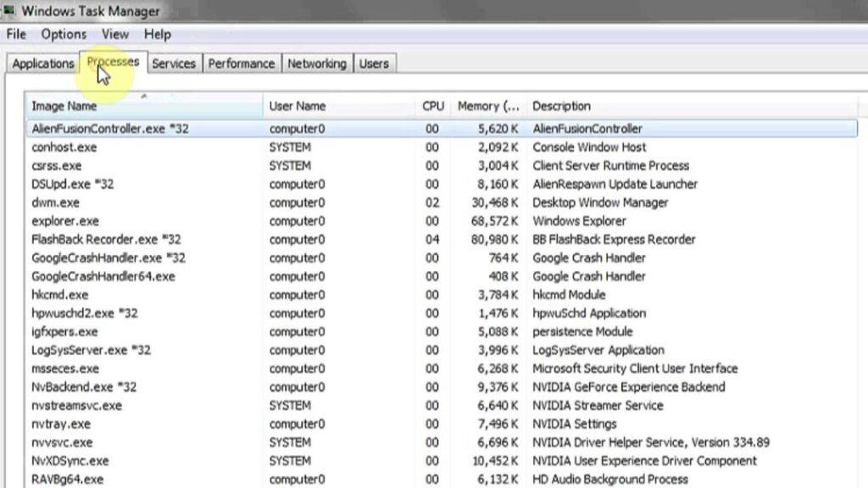Switch to the Applications tab

coord(43,64)
